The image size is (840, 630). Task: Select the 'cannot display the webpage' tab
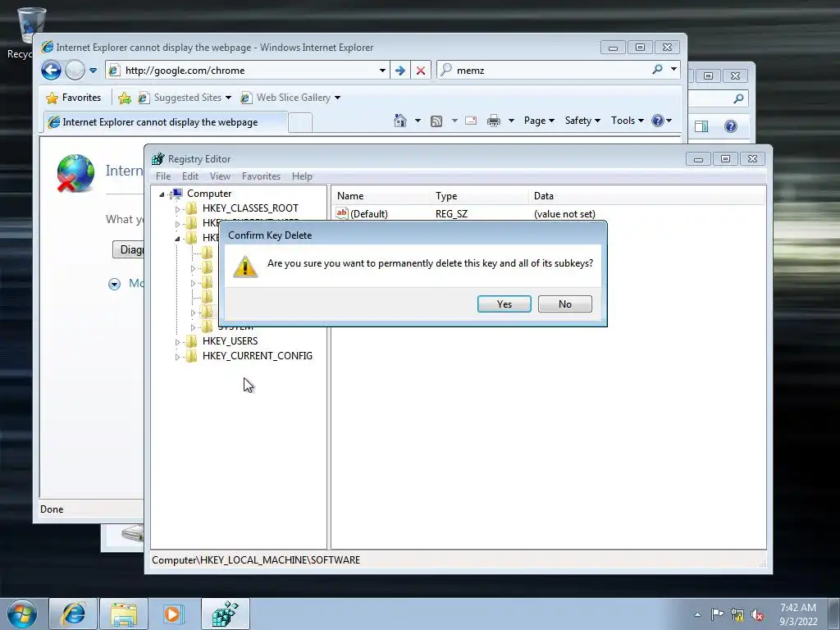click(x=165, y=122)
